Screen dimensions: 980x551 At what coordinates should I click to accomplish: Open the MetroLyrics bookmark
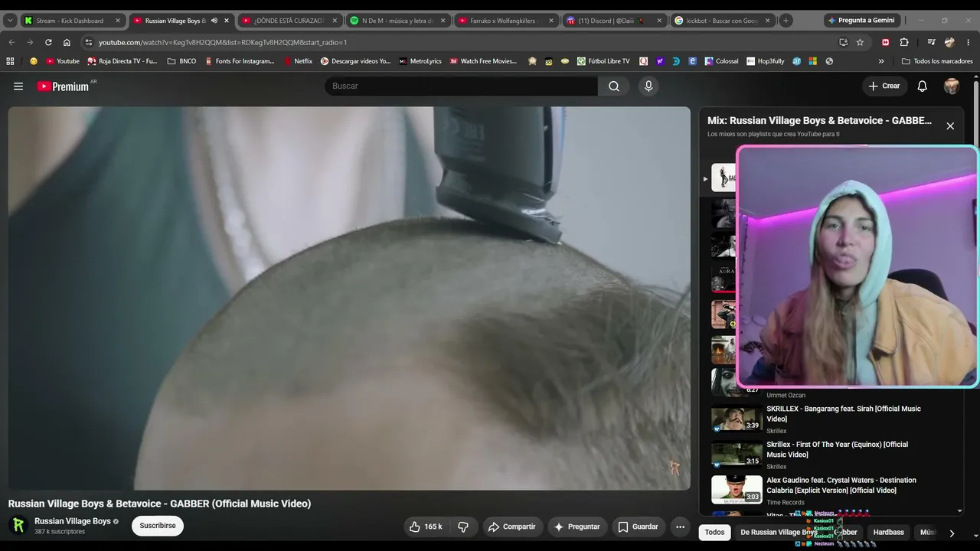coord(420,61)
